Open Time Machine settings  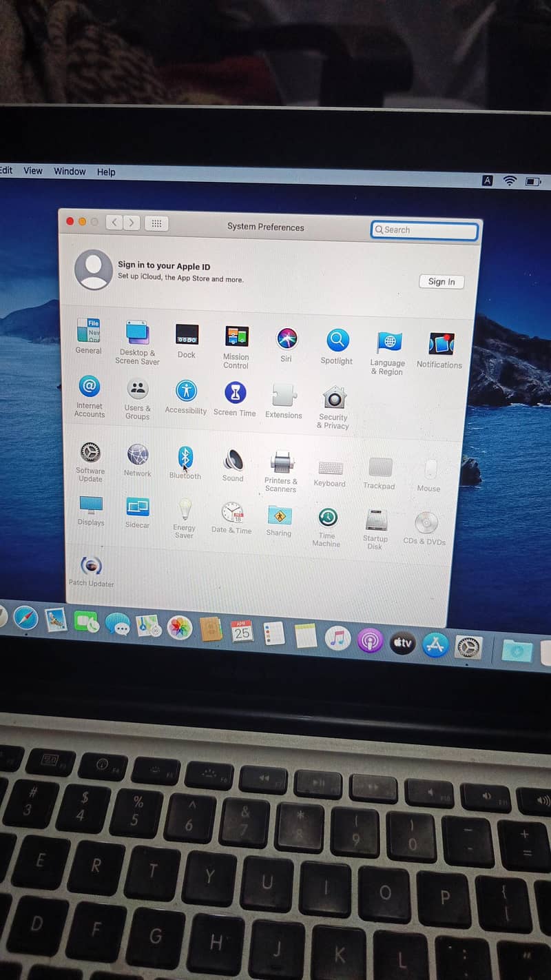pos(326,527)
